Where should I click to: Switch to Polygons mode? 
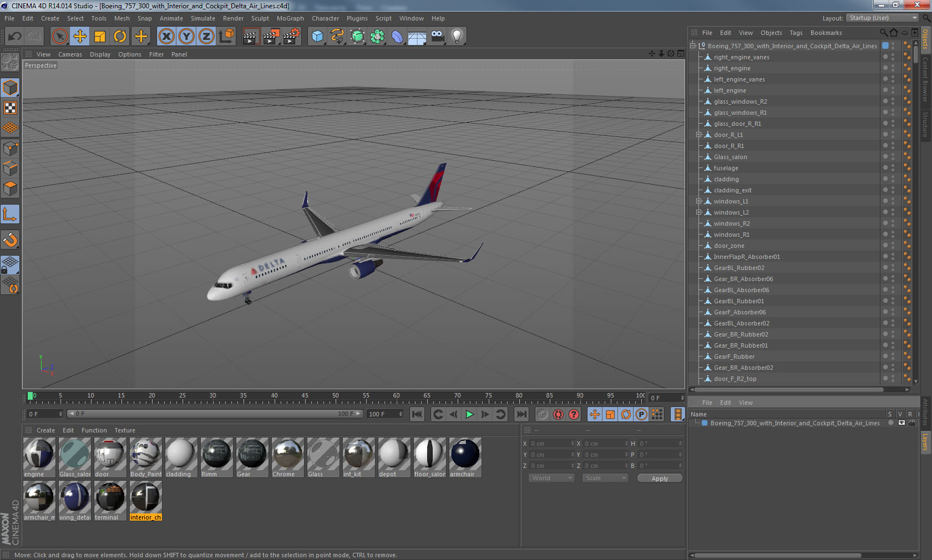[10, 189]
